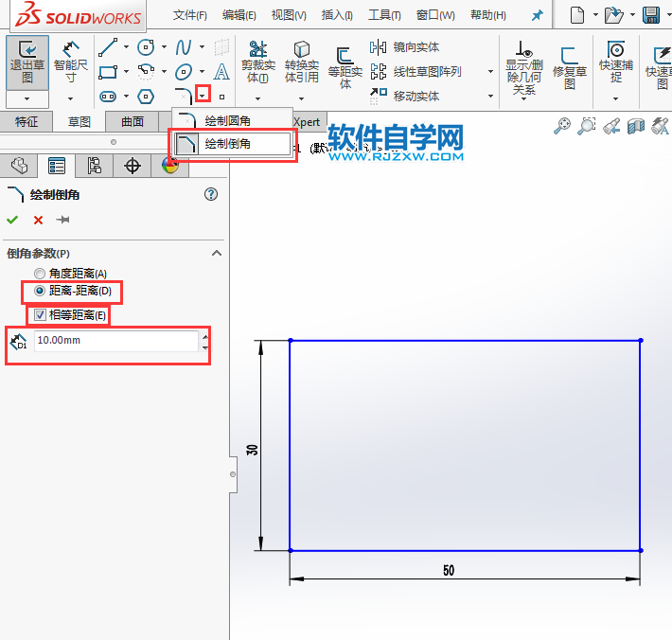Select the Spline sketch tool

[x=184, y=47]
